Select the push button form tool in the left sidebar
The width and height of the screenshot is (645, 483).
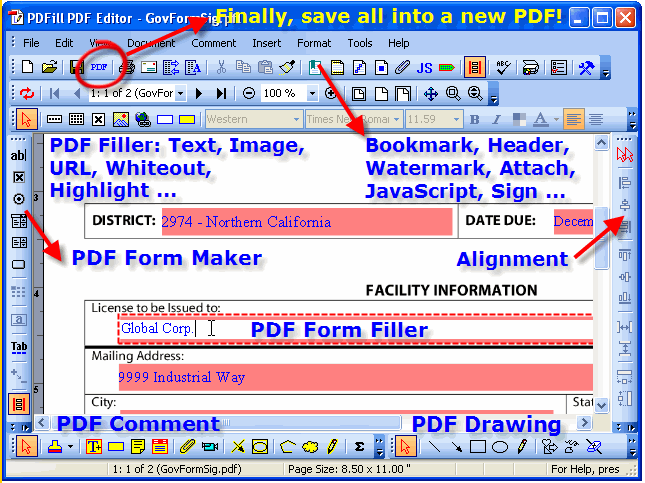click(19, 264)
